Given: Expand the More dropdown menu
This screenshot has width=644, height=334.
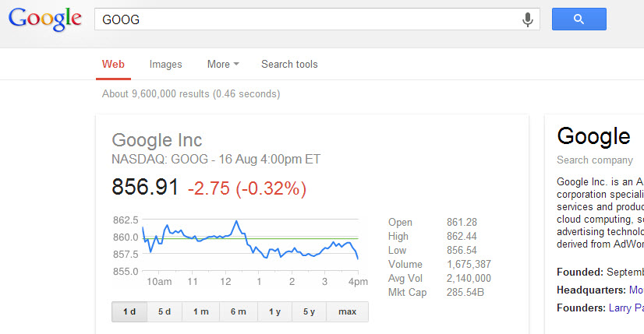Looking at the screenshot, I should pos(223,65).
